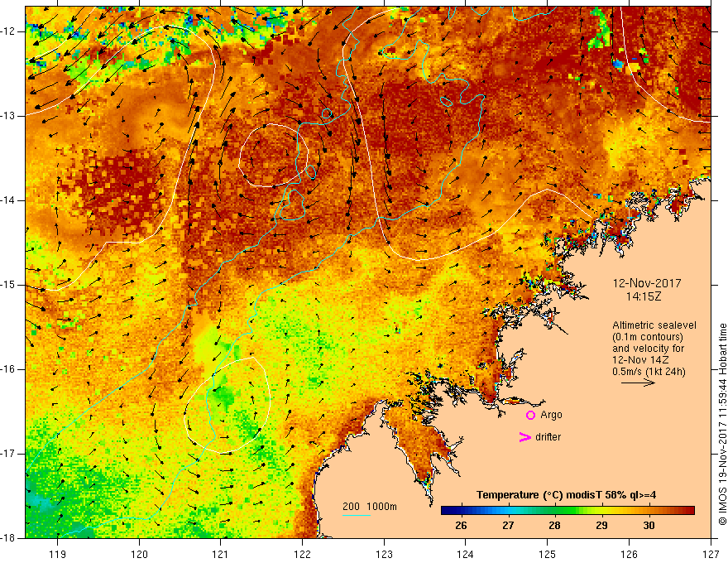This screenshot has height=563, width=728.
Task: Click longitude axis label 121
Action: coord(221,554)
